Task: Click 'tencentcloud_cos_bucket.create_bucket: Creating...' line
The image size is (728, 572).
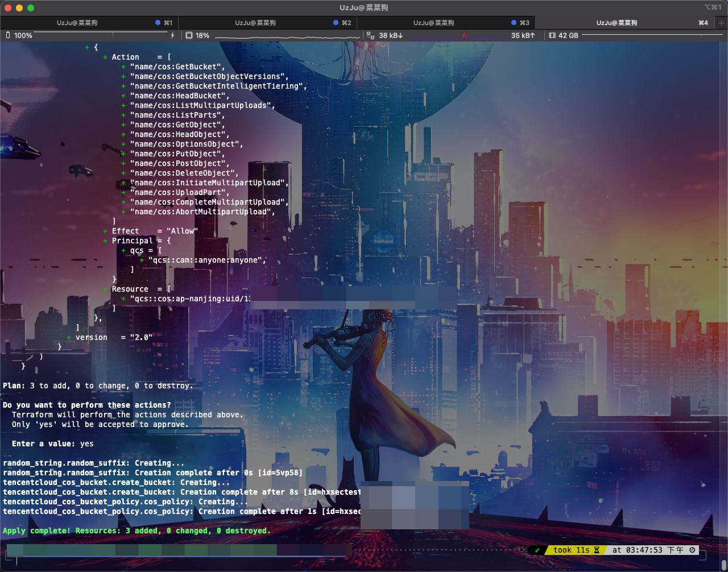Action: click(x=117, y=482)
